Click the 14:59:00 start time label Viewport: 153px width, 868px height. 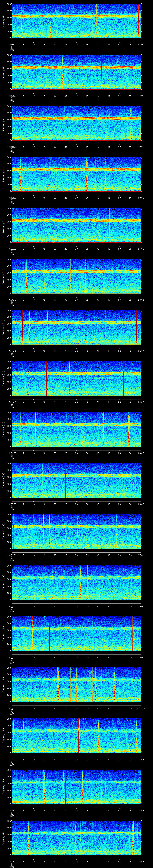click(12, 708)
